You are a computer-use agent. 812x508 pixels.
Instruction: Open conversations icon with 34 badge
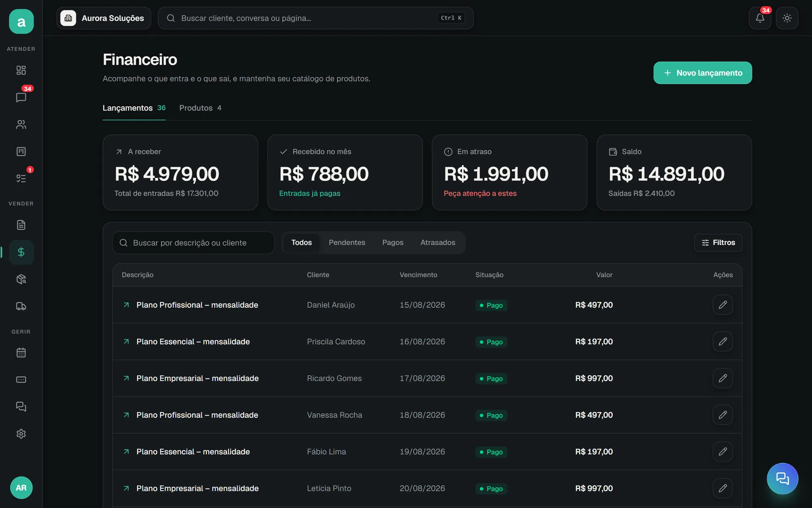click(x=21, y=98)
